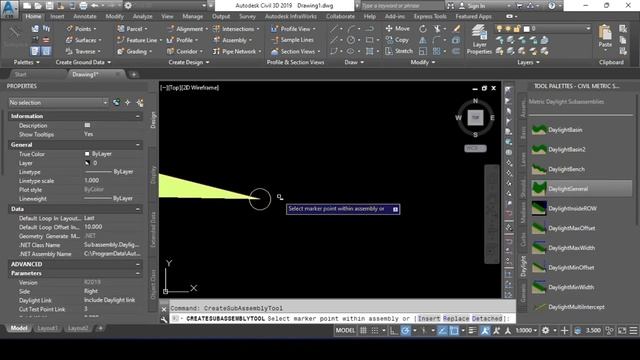This screenshot has width=640, height=360.
Task: Toggle clean screen in status bar
Action: click(622, 330)
